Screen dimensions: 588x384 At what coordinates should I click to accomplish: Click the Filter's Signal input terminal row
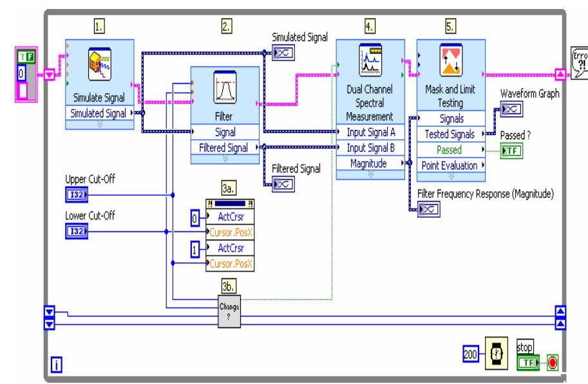pos(225,132)
